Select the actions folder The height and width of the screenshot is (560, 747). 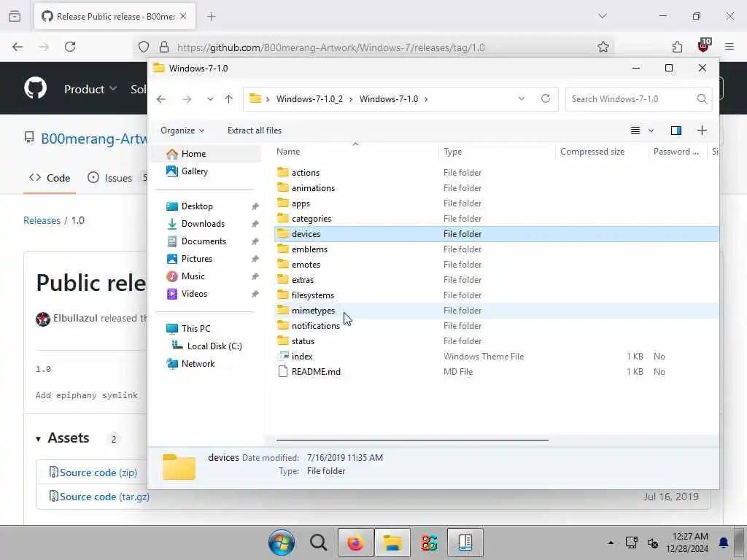pos(306,173)
